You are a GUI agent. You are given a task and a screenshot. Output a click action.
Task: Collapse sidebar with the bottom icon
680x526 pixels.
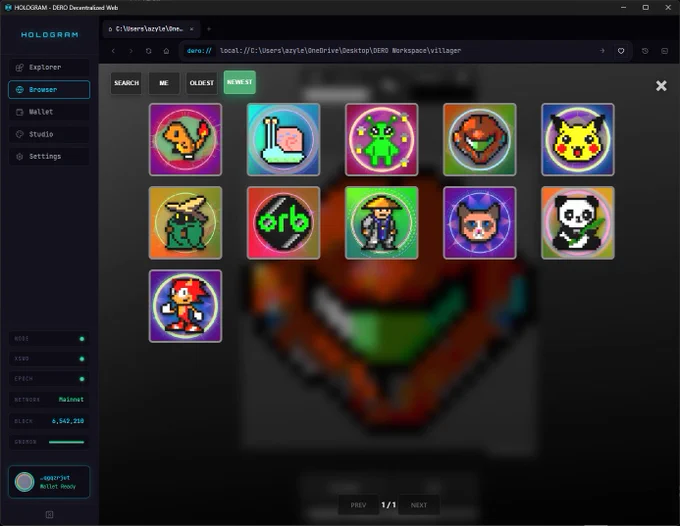click(x=49, y=515)
